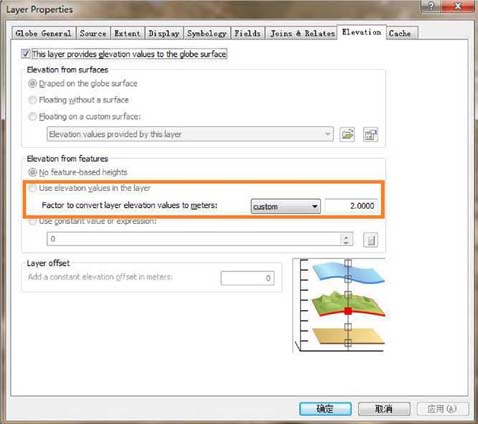Click the 确定 confirm button
This screenshot has width=478, height=424.
coord(325,409)
